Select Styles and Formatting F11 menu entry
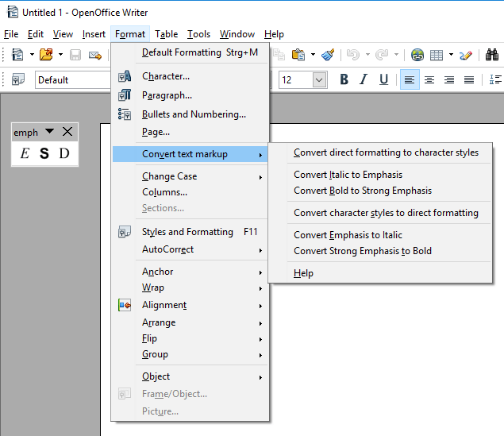504x436 pixels. tap(190, 232)
